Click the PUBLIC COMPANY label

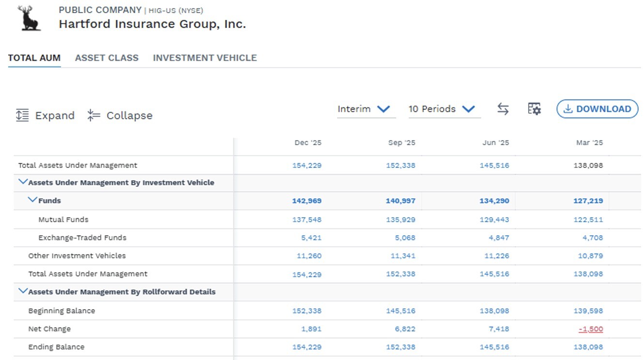click(x=100, y=10)
